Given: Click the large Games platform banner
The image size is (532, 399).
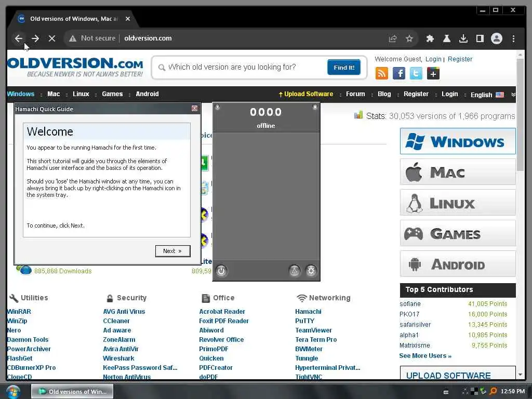Looking at the screenshot, I should pyautogui.click(x=458, y=233).
